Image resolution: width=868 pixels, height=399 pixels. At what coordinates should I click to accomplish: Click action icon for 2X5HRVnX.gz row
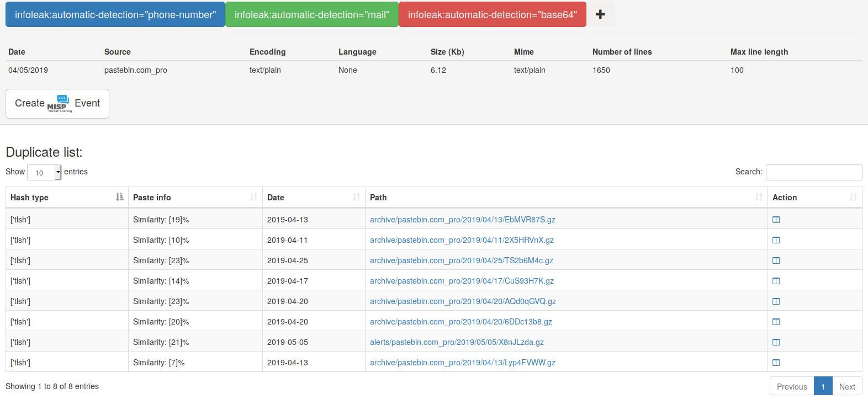[x=776, y=240]
